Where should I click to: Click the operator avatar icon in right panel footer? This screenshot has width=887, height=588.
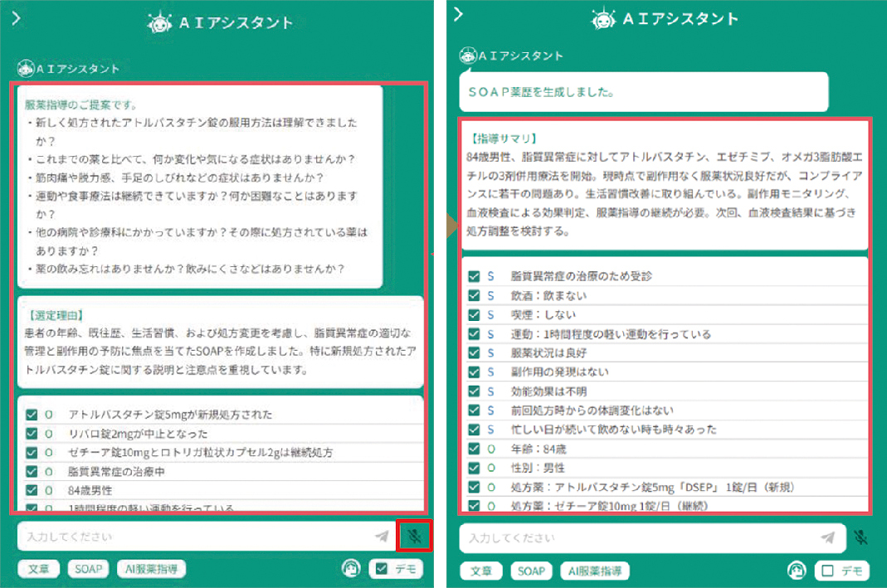coord(797,571)
